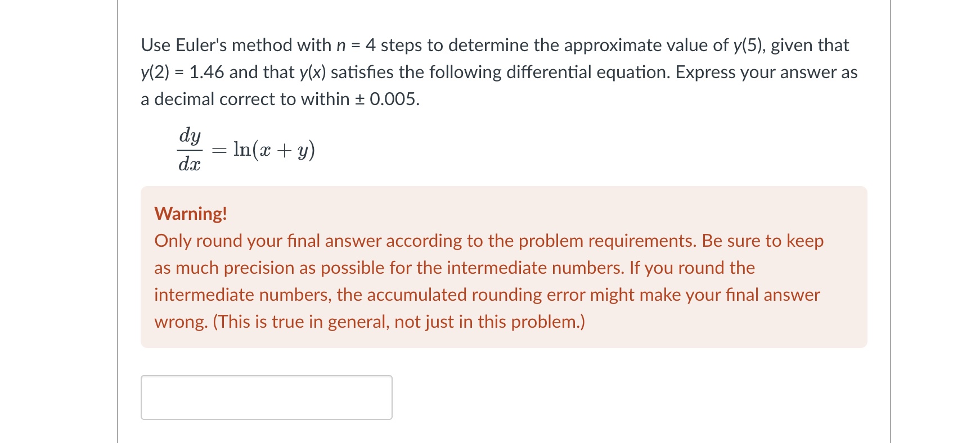Select the differential equation dy/dx = ln(x + y)

[x=245, y=150]
